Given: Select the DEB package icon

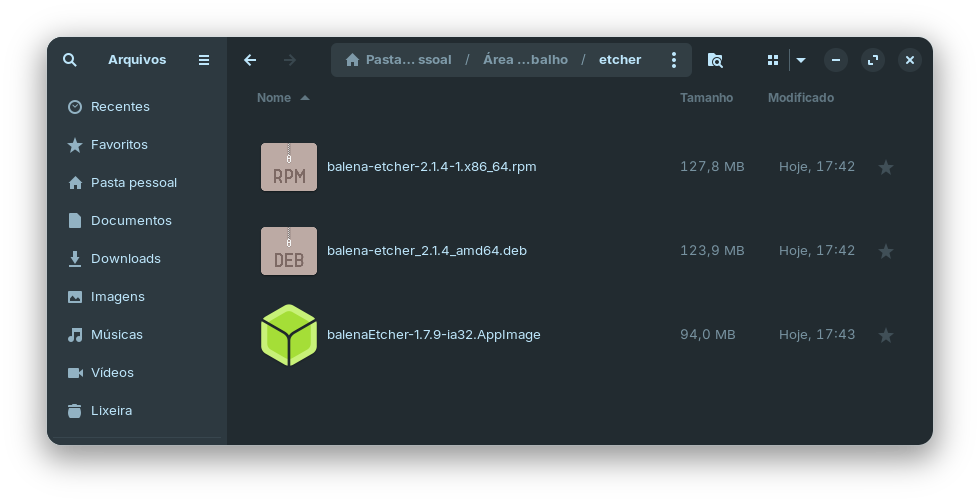Looking at the screenshot, I should [x=289, y=251].
